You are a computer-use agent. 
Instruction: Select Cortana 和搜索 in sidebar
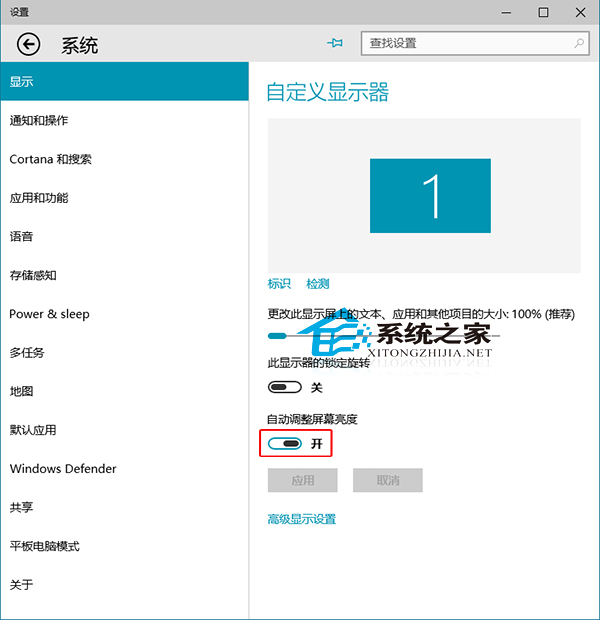pos(50,159)
